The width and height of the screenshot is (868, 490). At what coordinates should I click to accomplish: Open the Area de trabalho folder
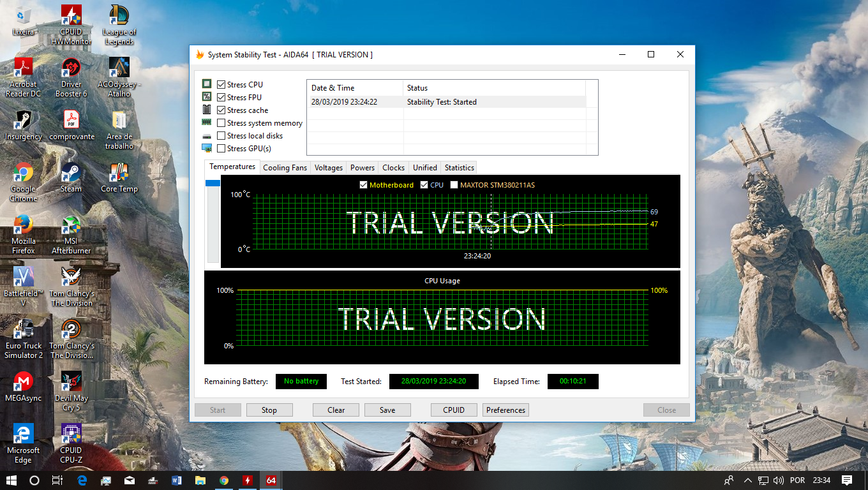119,130
